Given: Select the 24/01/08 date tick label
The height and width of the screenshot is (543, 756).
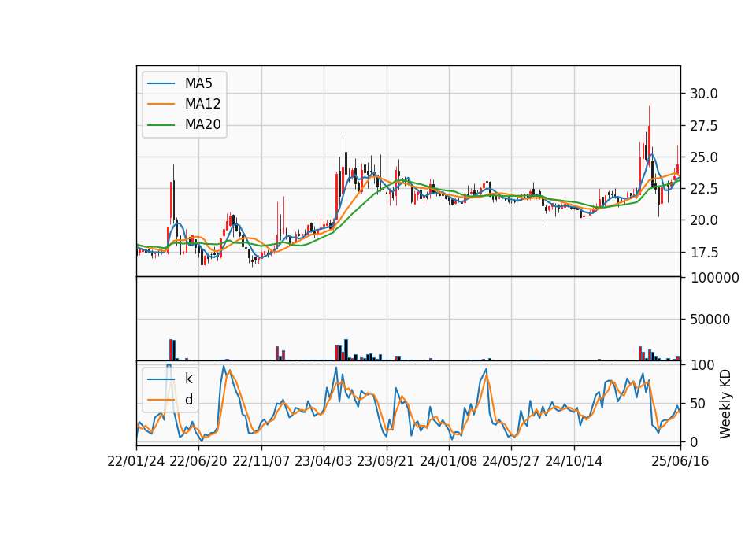Looking at the screenshot, I should pyautogui.click(x=448, y=462).
